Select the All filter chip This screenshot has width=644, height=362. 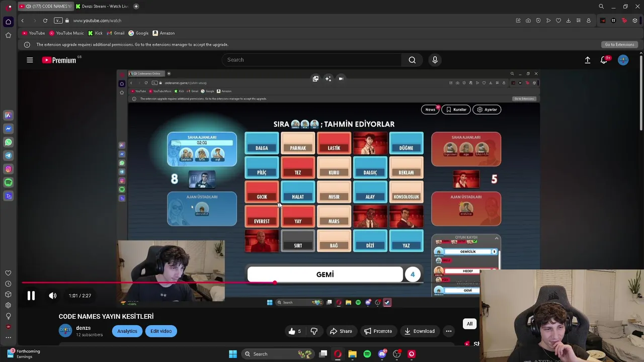coord(469,324)
